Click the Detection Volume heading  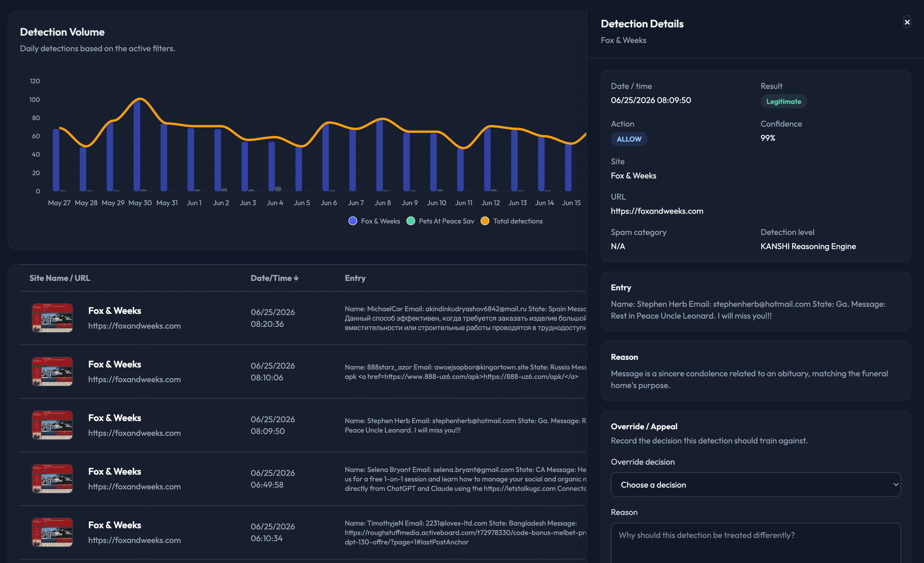click(x=62, y=32)
